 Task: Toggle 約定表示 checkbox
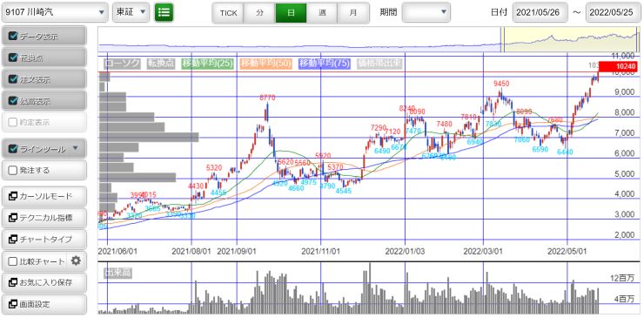click(13, 122)
